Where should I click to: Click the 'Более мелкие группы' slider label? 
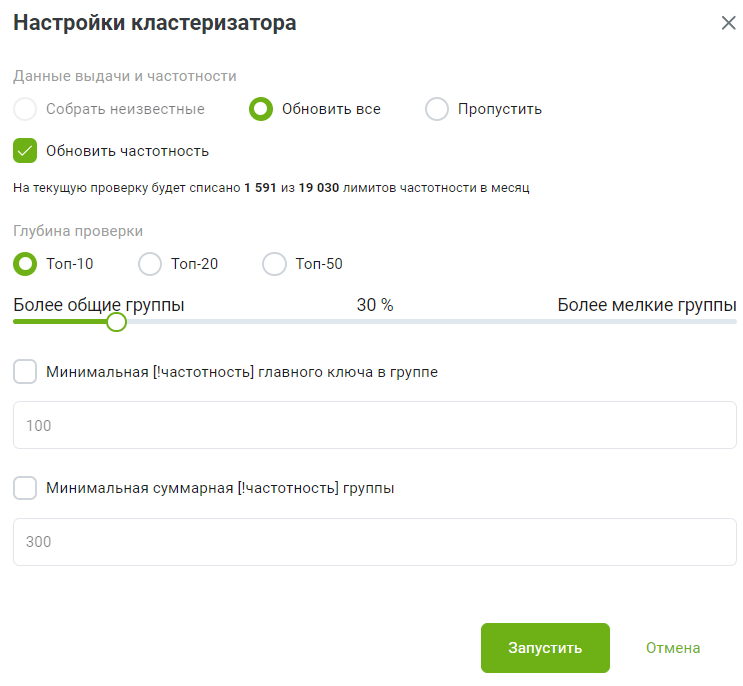tap(646, 305)
